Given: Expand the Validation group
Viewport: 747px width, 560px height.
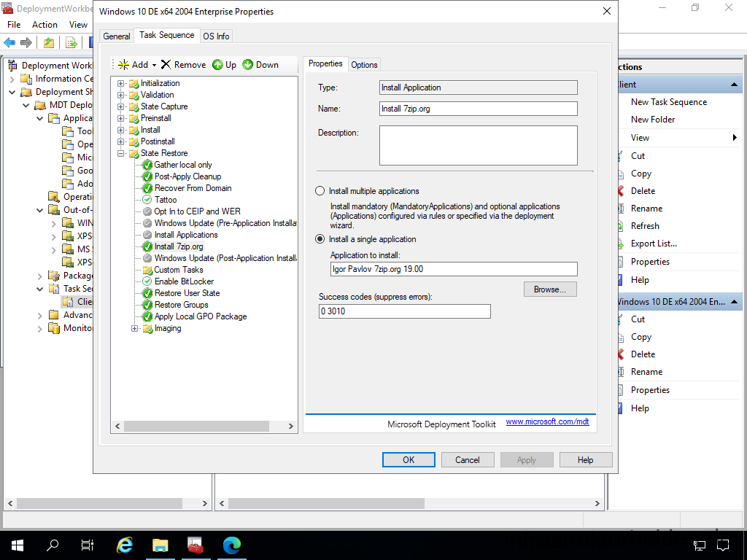Looking at the screenshot, I should click(121, 96).
